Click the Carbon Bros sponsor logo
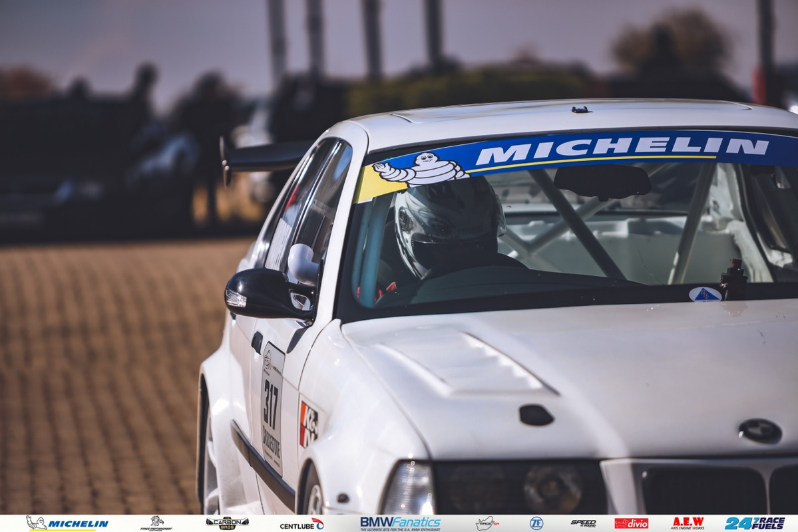The width and height of the screenshot is (798, 532). tap(227, 523)
